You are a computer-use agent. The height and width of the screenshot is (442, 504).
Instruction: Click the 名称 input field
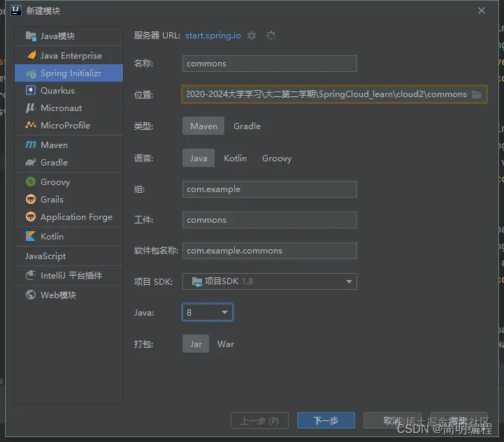(x=270, y=64)
